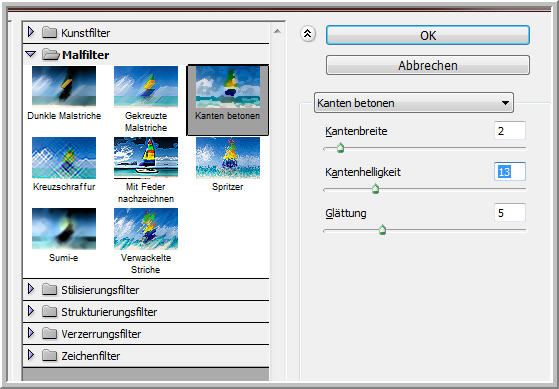The width and height of the screenshot is (559, 389).
Task: Click the Stilisierungsfilter folder icon
Action: pos(49,290)
